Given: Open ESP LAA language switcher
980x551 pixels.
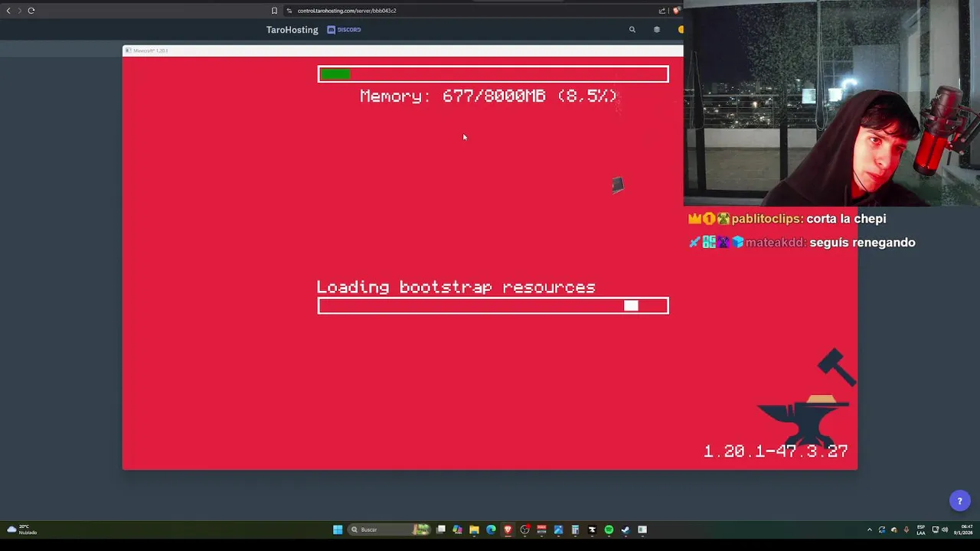Looking at the screenshot, I should 921,530.
